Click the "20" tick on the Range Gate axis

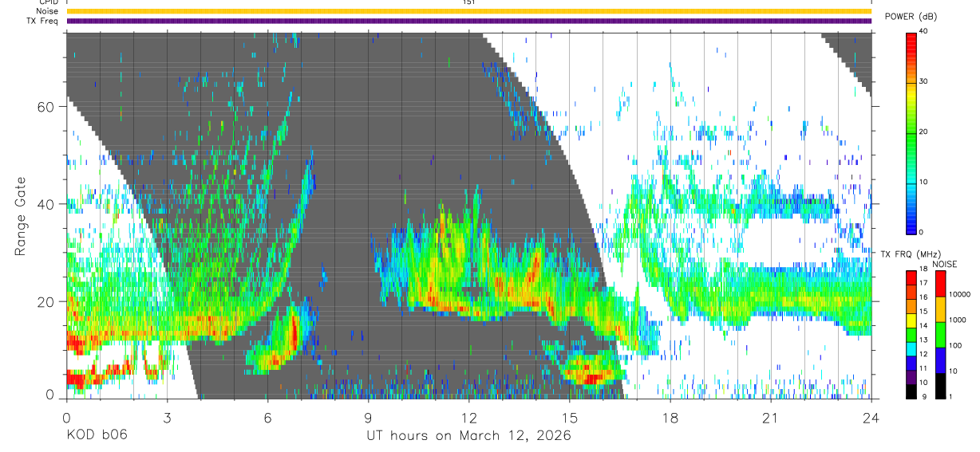point(44,301)
